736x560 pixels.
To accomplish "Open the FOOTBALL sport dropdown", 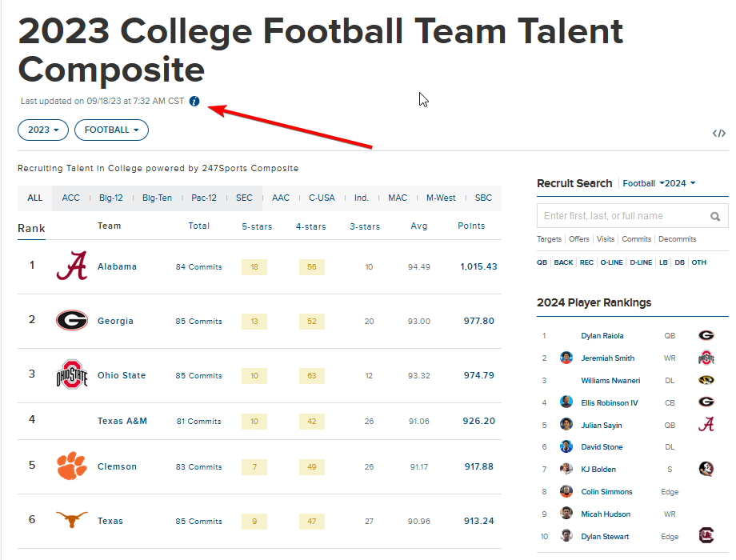I will (111, 130).
